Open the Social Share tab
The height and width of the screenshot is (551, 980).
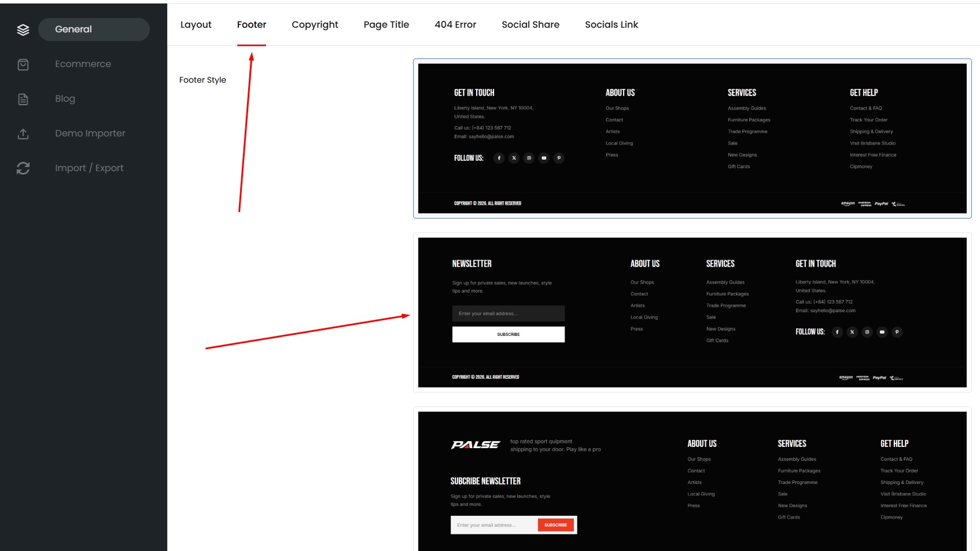tap(530, 25)
